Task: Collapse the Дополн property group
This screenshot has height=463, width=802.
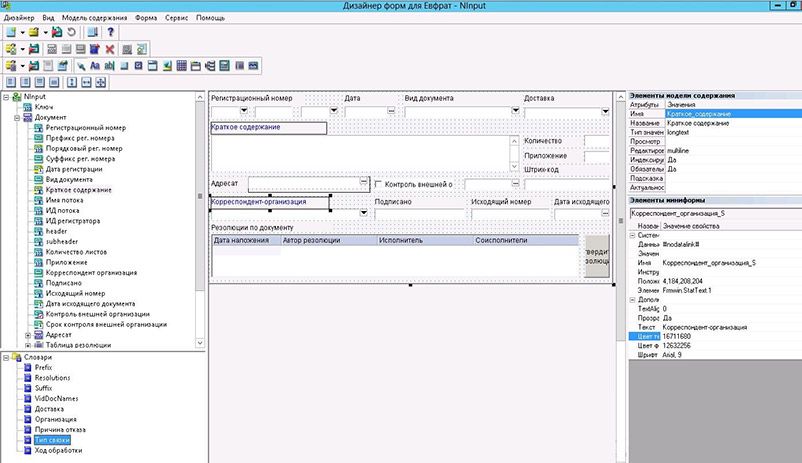Action: pos(633,300)
